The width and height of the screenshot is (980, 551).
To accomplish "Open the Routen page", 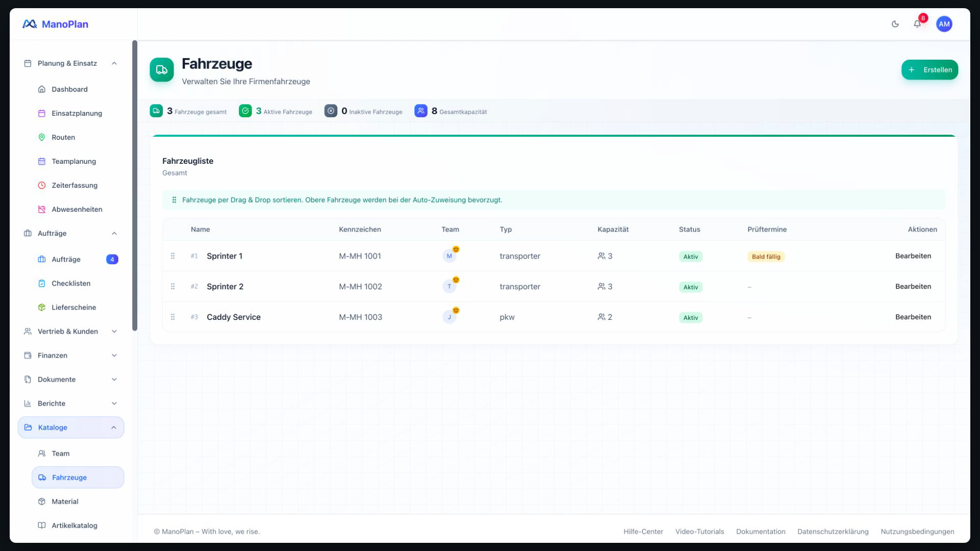I will (78, 137).
